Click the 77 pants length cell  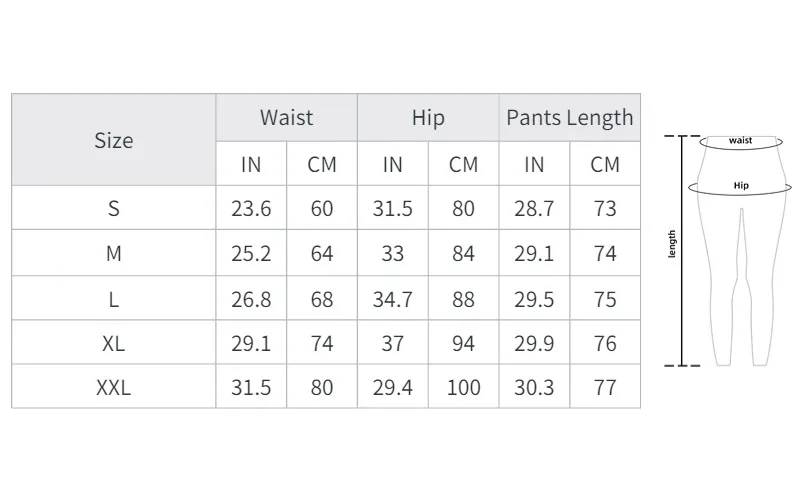[605, 387]
